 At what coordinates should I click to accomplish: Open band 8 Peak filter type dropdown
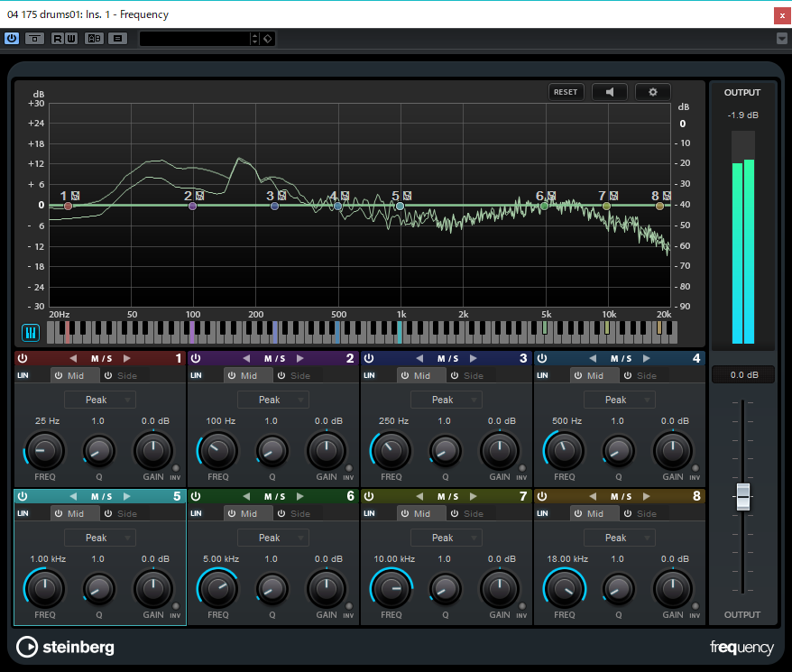(x=620, y=538)
